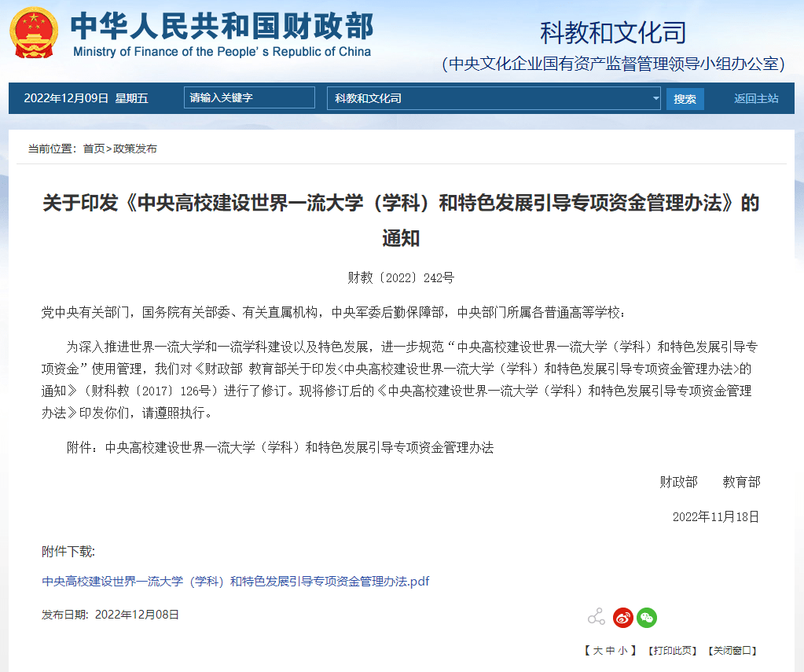Image resolution: width=804 pixels, height=672 pixels.
Task: Click the document number 财教〔2022〕242号
Action: click(x=401, y=278)
